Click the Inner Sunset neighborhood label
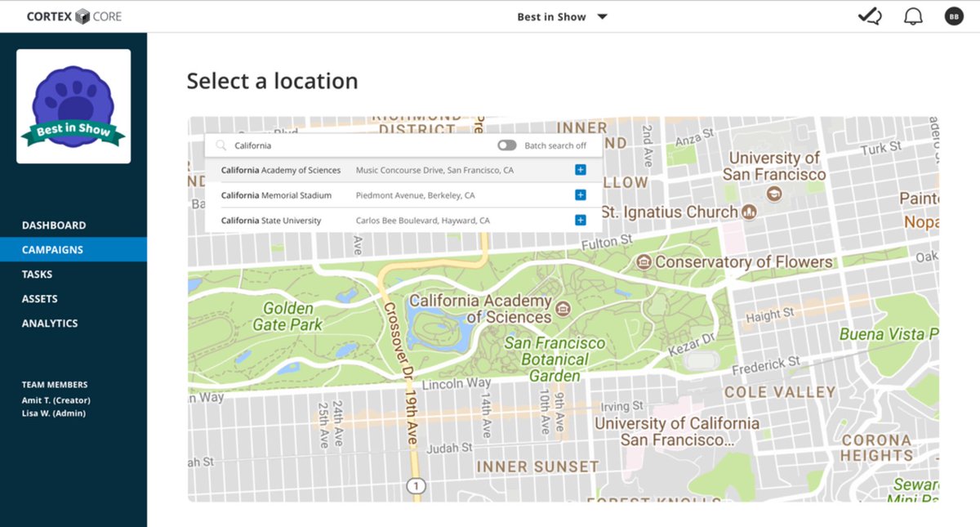Viewport: 980px width, 527px height. tap(537, 467)
